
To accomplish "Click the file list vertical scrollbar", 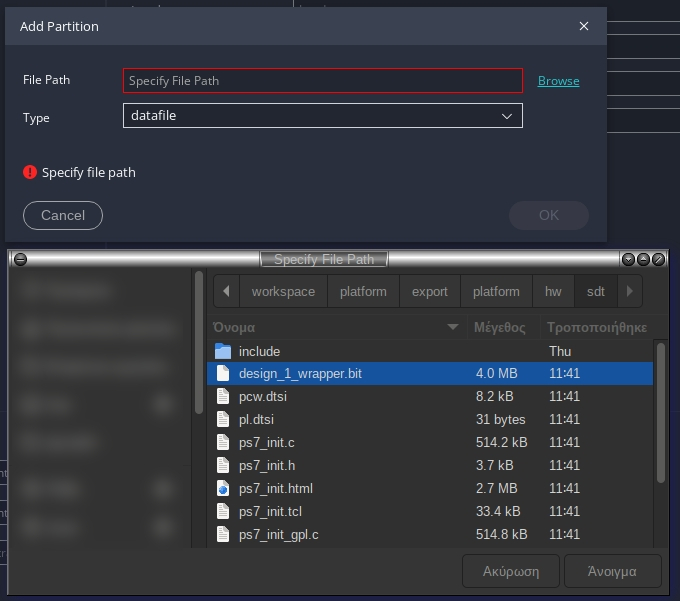I will coord(660,413).
